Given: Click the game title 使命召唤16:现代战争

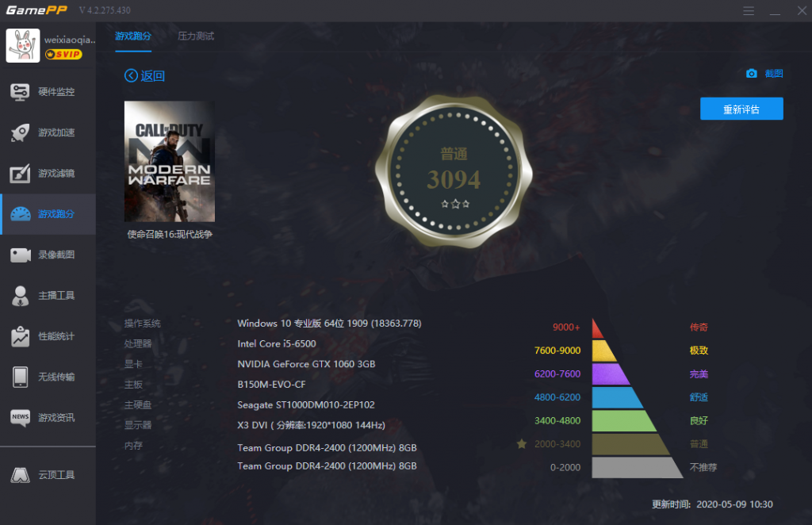Looking at the screenshot, I should tap(170, 235).
